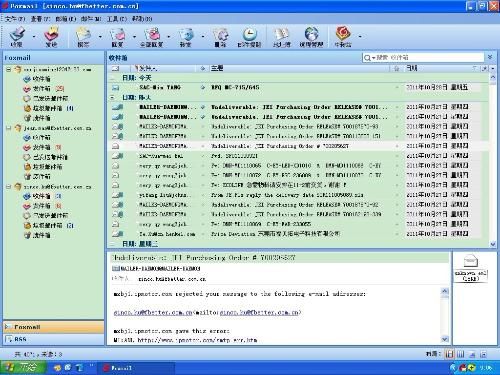Open the sinco account's Outbox folder
Image resolution: width=500 pixels, height=375 pixels.
(42, 206)
